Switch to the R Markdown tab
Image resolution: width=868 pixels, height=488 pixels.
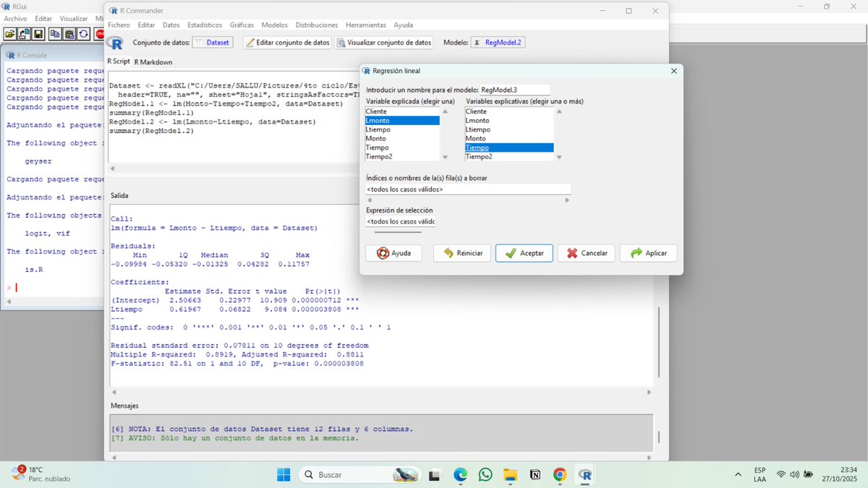[x=153, y=62]
